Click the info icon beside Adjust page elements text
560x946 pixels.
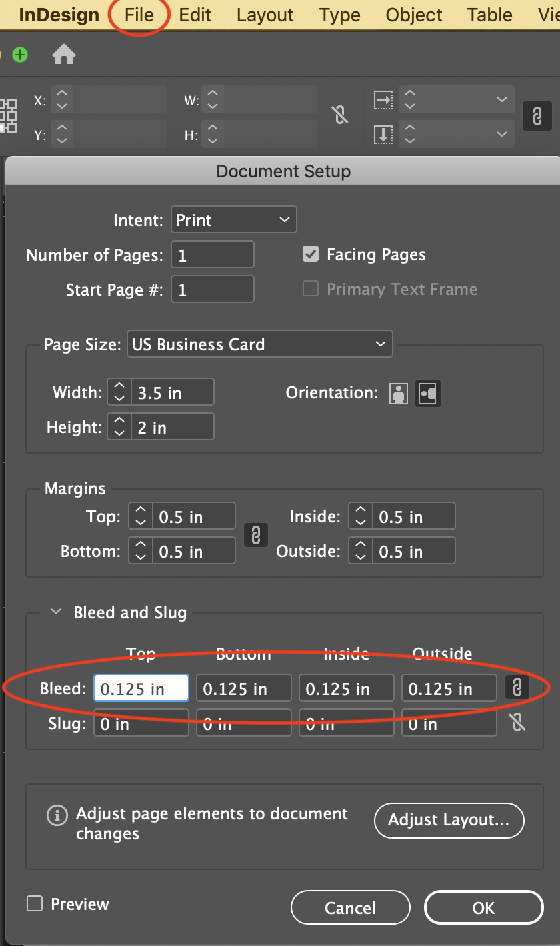click(57, 815)
